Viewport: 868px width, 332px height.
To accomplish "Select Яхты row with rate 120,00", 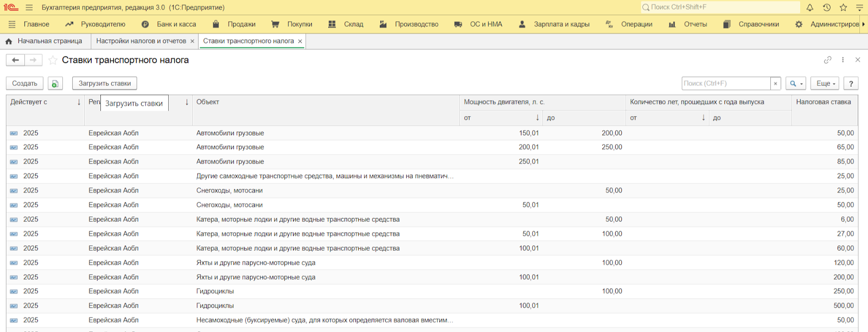I will tap(432, 263).
